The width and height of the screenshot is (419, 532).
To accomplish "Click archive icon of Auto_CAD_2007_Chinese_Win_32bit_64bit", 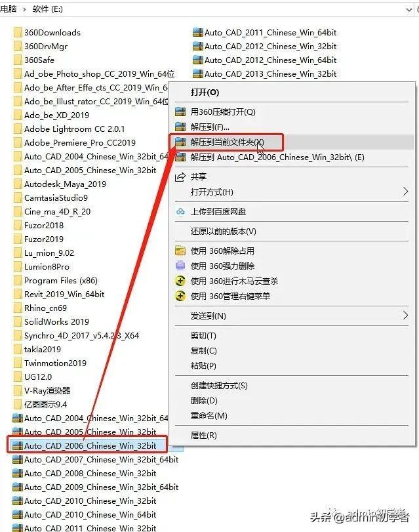I will pos(17,459).
